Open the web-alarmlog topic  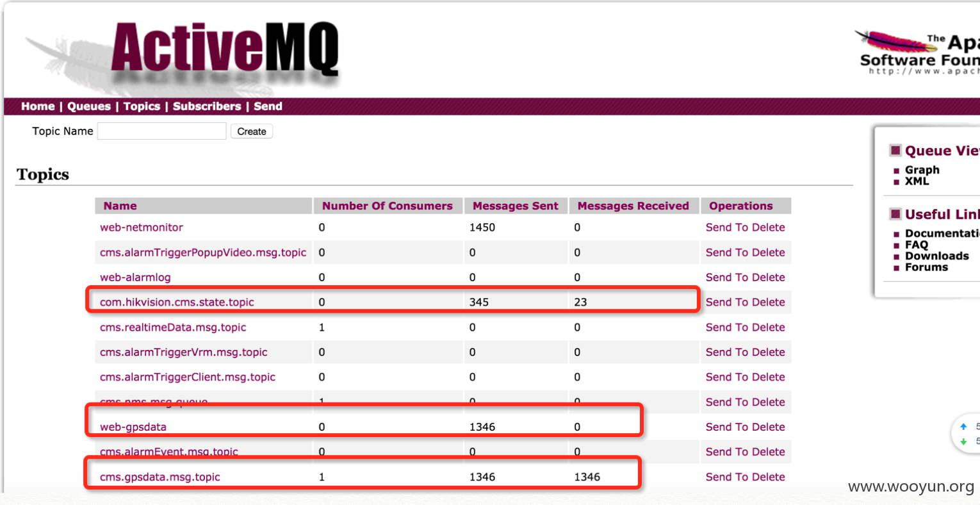(135, 277)
